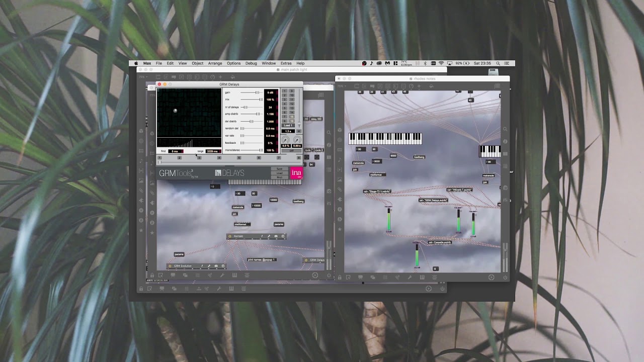Screen dimensions: 644x362
Task: Click wrench icon in rhodes notes bottom toolbar
Action: click(410, 277)
